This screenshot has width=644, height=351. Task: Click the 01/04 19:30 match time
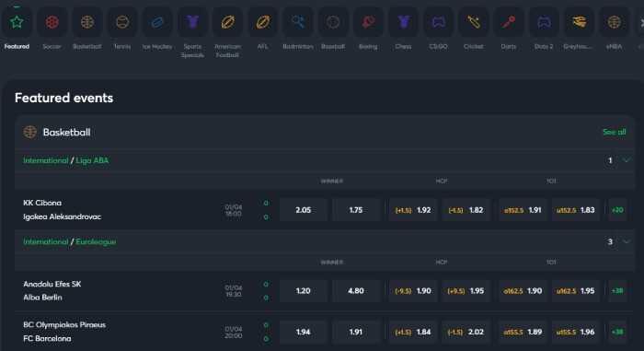coord(234,291)
